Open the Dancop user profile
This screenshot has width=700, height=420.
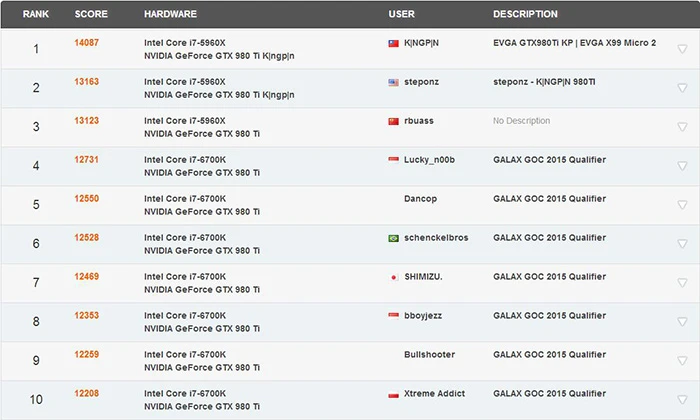point(421,199)
